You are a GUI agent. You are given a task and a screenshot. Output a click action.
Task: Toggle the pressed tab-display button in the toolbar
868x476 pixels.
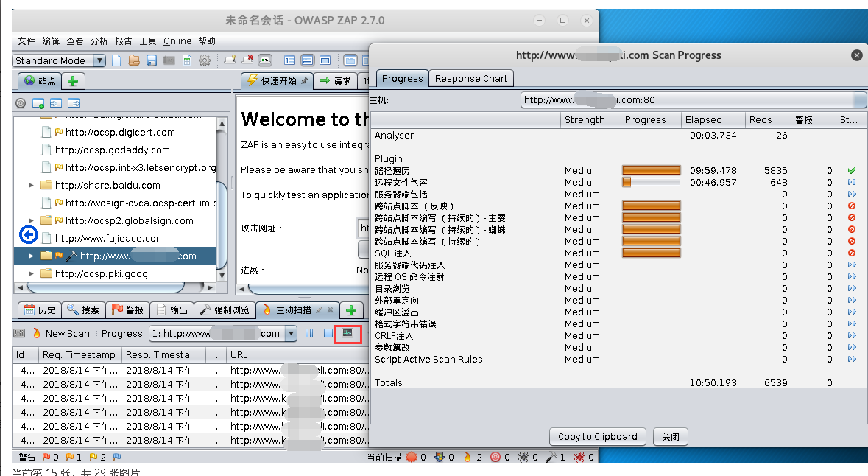click(x=265, y=60)
